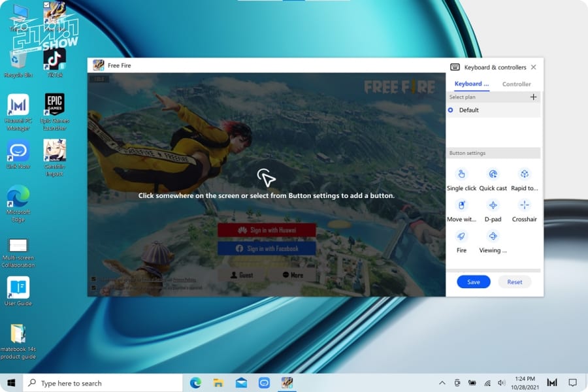Open the Windows Start menu

pos(11,383)
